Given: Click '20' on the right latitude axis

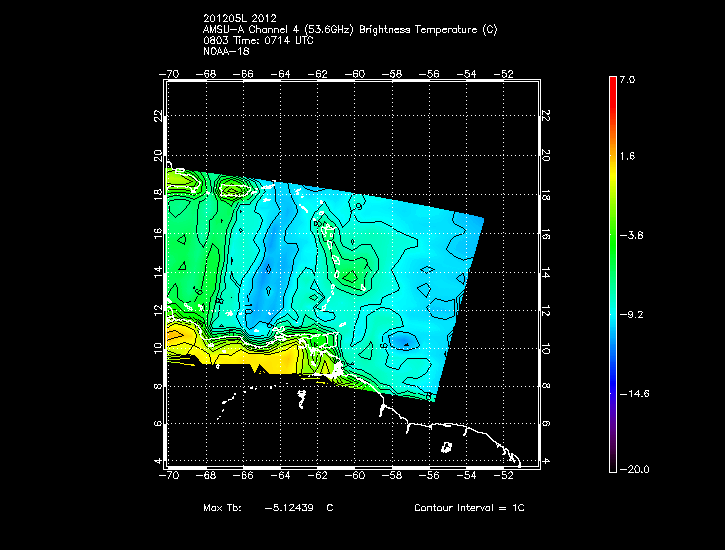Looking at the screenshot, I should 546,155.
